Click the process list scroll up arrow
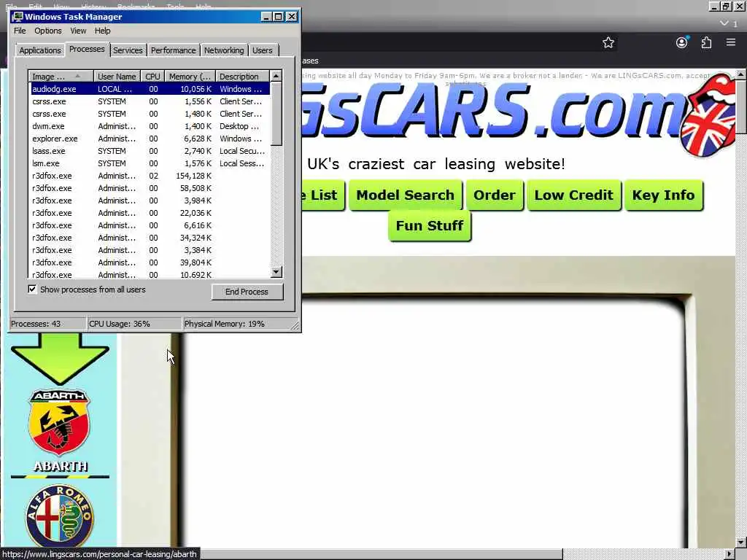Screen dimensions: 747x560 tap(276, 76)
